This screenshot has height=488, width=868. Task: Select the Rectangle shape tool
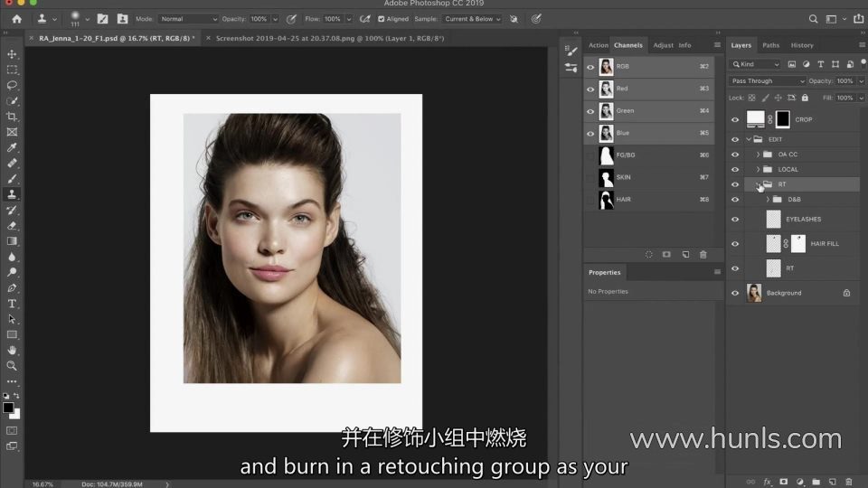click(x=12, y=334)
